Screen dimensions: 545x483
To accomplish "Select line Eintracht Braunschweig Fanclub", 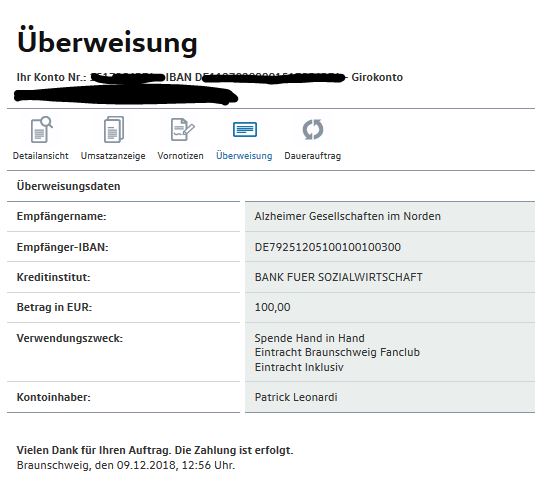I will 337,352.
